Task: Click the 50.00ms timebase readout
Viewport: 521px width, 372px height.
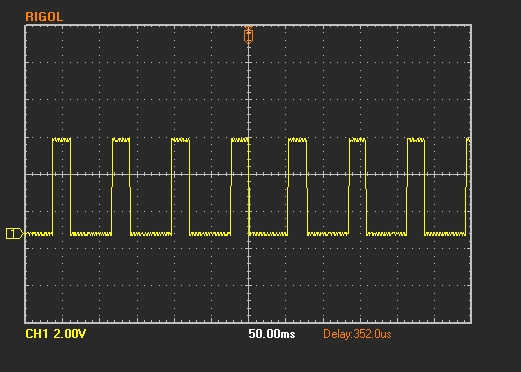Action: (x=272, y=334)
